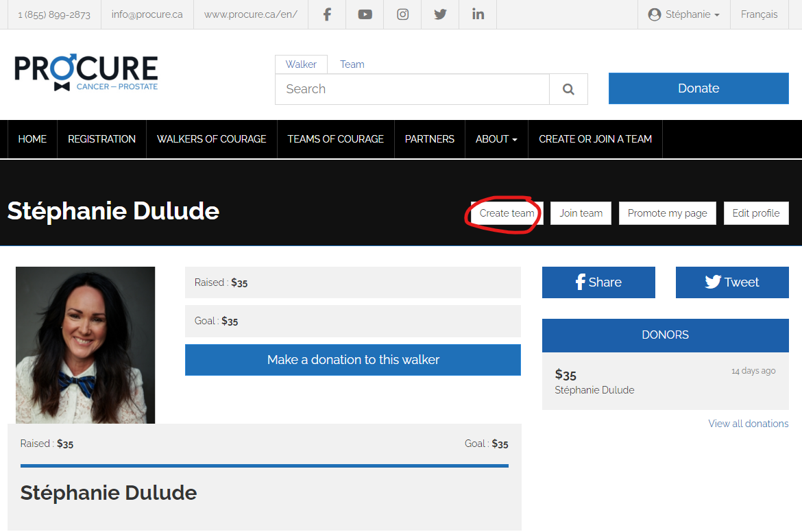Focus the Search input field
802x532 pixels.
point(412,89)
